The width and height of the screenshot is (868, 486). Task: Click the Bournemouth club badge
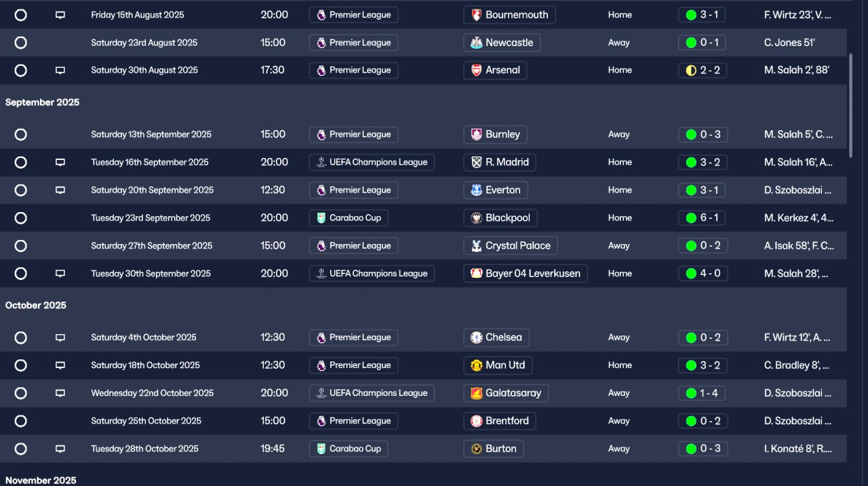point(476,15)
